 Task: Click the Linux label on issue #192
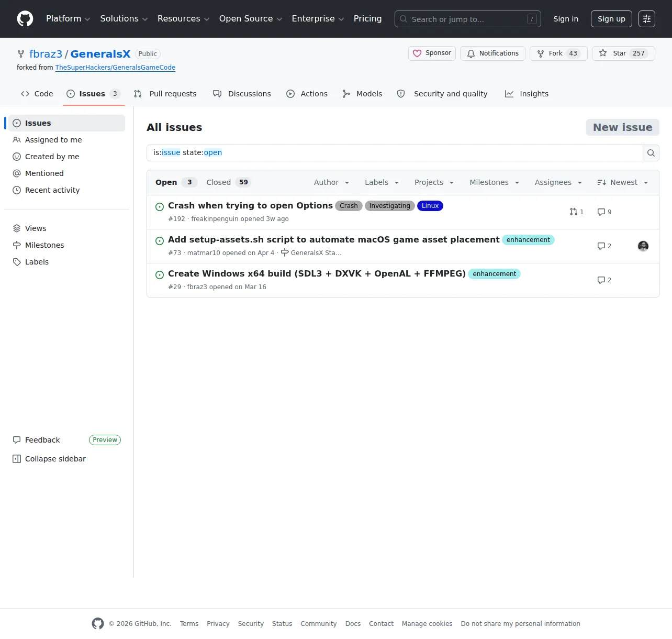pos(430,206)
